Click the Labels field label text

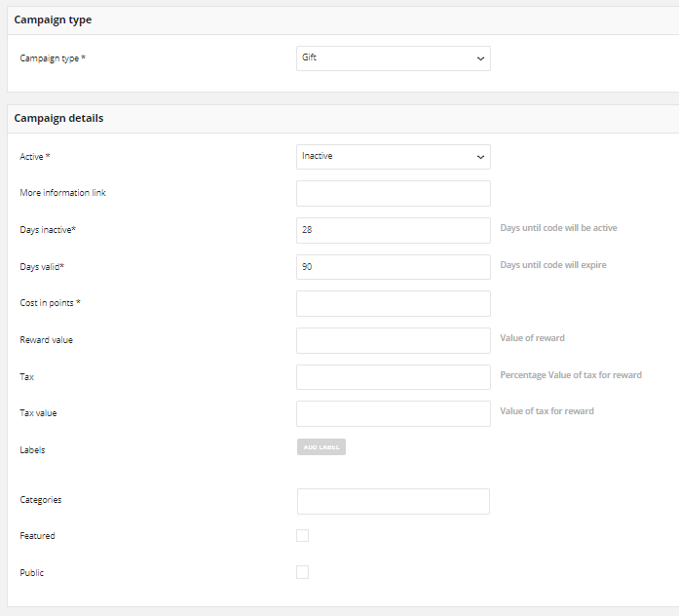(x=32, y=449)
